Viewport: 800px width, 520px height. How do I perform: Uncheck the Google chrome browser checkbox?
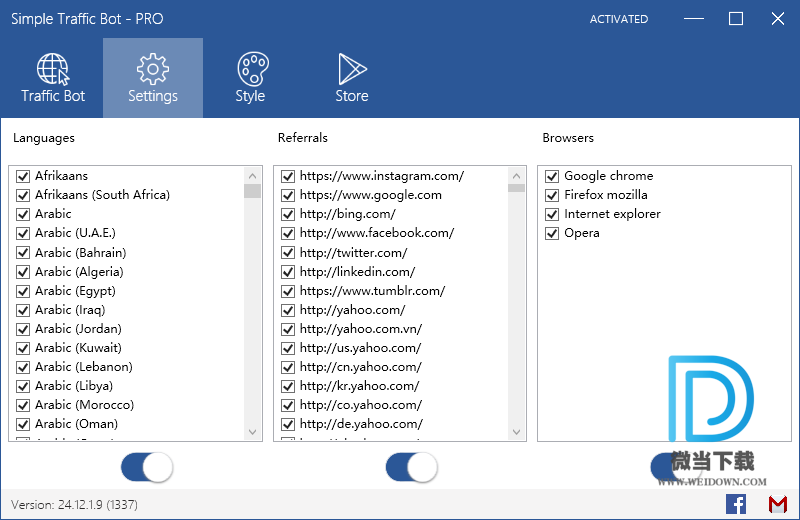(x=551, y=176)
